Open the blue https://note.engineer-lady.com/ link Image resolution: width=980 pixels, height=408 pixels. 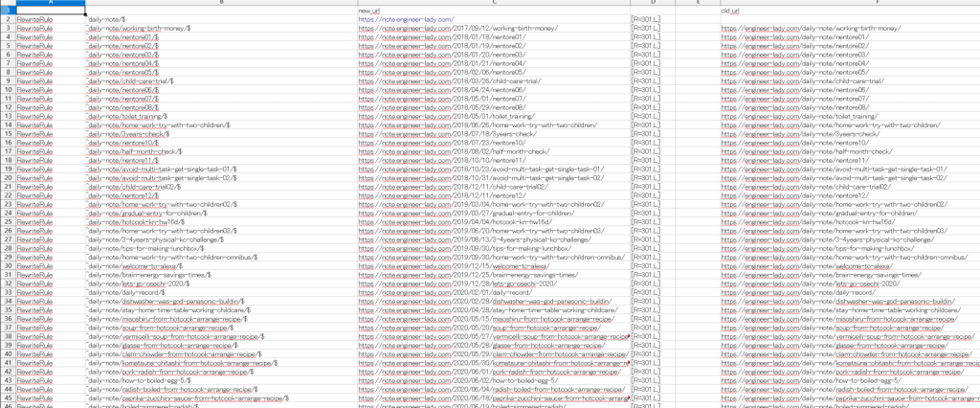pos(406,19)
